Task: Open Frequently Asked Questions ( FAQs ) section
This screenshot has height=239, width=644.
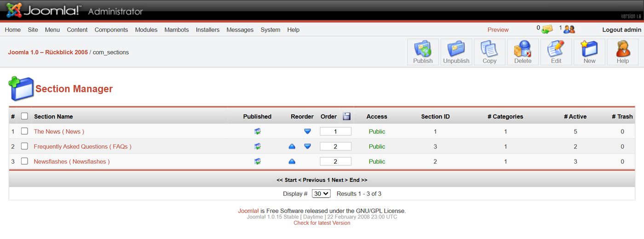Action: coord(83,147)
